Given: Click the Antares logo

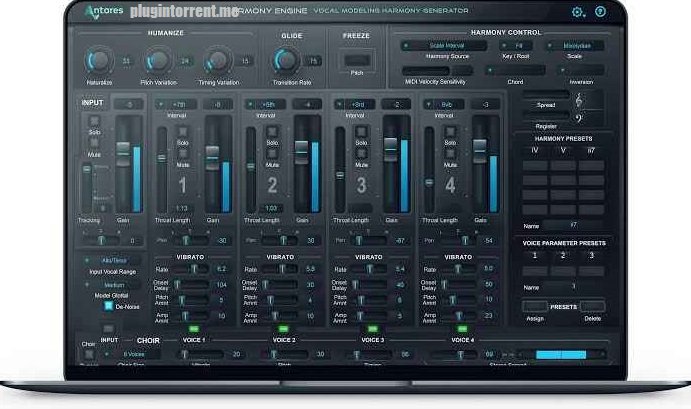Looking at the screenshot, I should (104, 11).
